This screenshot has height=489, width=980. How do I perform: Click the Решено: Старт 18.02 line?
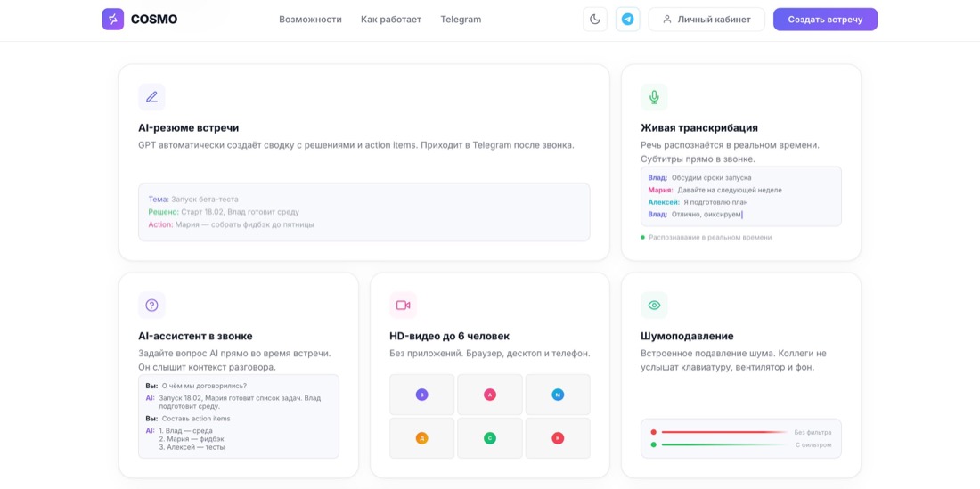tap(224, 212)
